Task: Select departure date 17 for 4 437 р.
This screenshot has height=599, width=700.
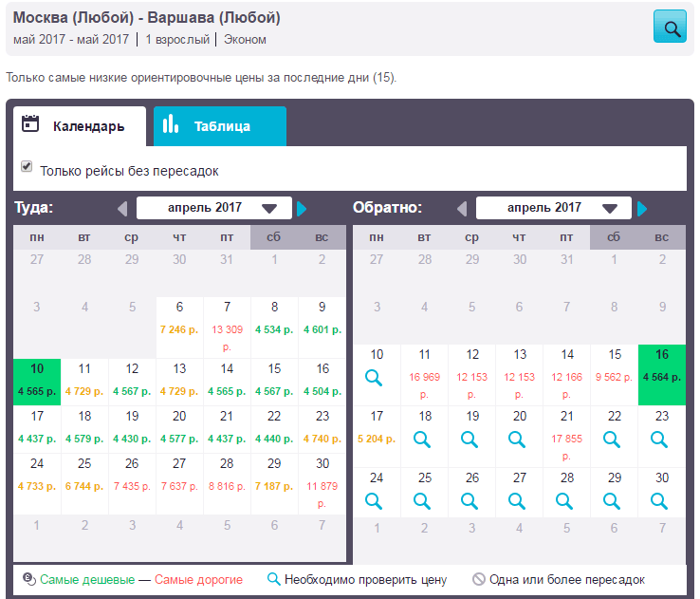Action: (x=37, y=429)
